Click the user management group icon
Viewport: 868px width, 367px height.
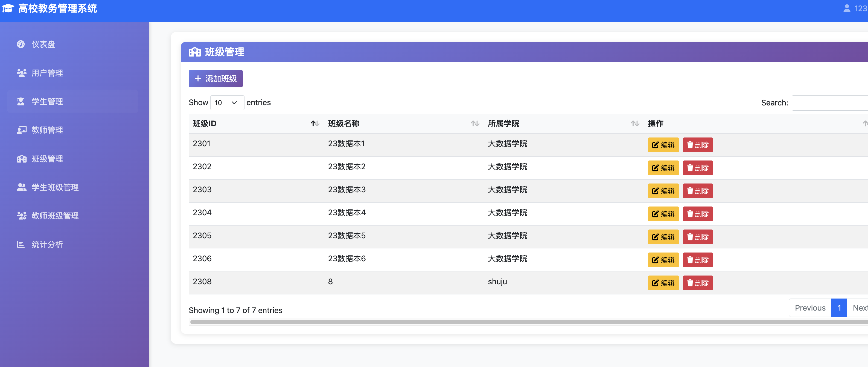[x=22, y=73]
